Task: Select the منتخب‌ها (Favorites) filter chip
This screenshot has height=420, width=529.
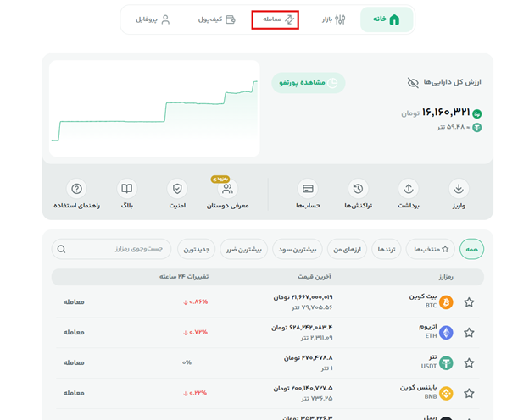Action: click(431, 249)
